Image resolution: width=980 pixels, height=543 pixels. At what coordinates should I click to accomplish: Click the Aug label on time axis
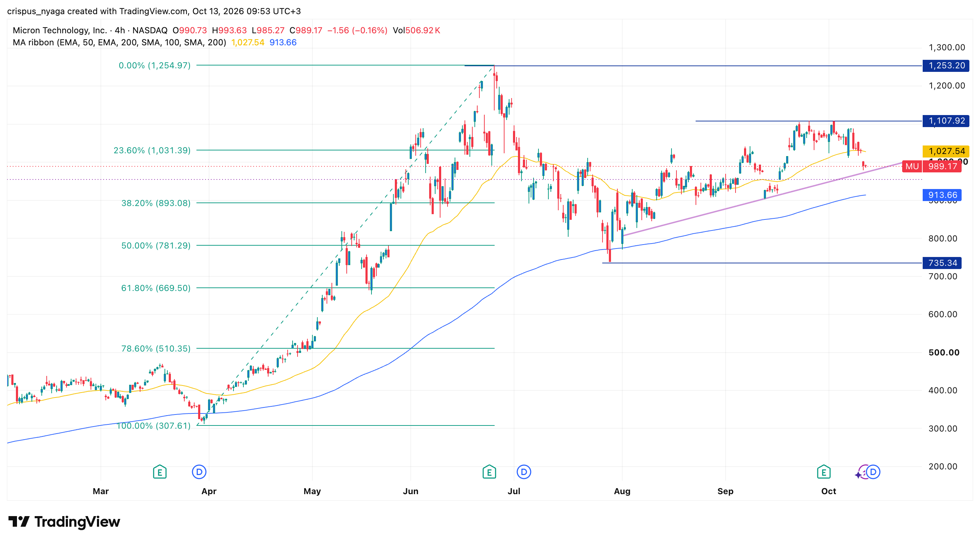click(622, 491)
